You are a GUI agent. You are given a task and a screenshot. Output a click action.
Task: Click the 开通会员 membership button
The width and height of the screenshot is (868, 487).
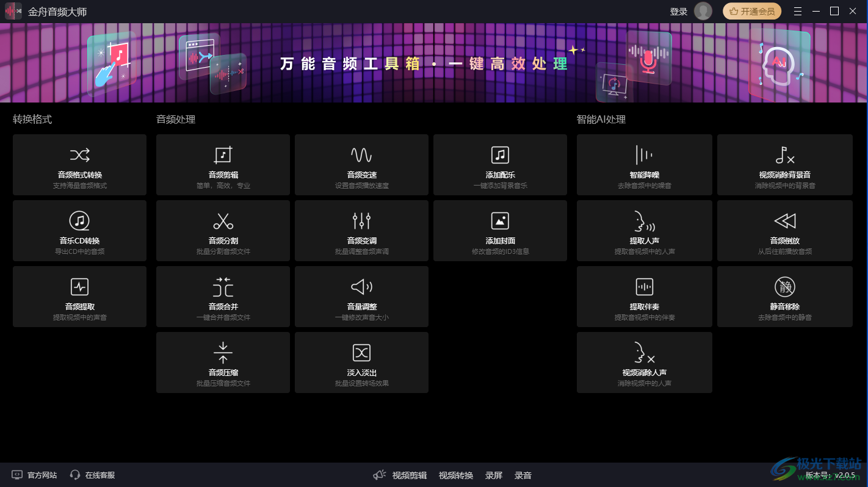pyautogui.click(x=752, y=11)
